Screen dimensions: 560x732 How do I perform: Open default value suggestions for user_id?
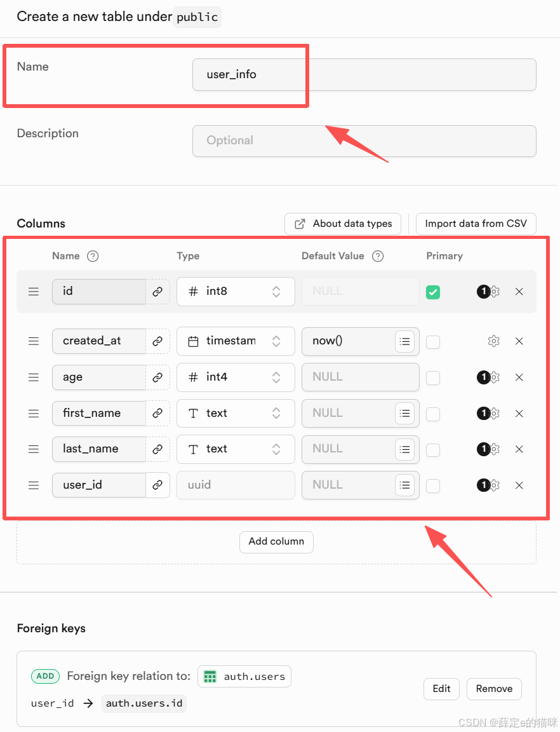(404, 485)
